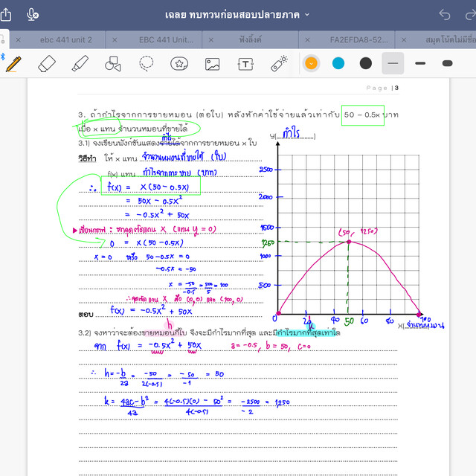
Task: Open the Elements sticker tool
Action: point(179,64)
